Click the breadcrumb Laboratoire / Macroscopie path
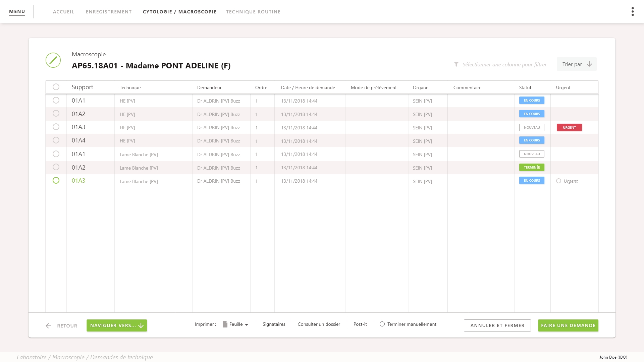 click(85, 357)
